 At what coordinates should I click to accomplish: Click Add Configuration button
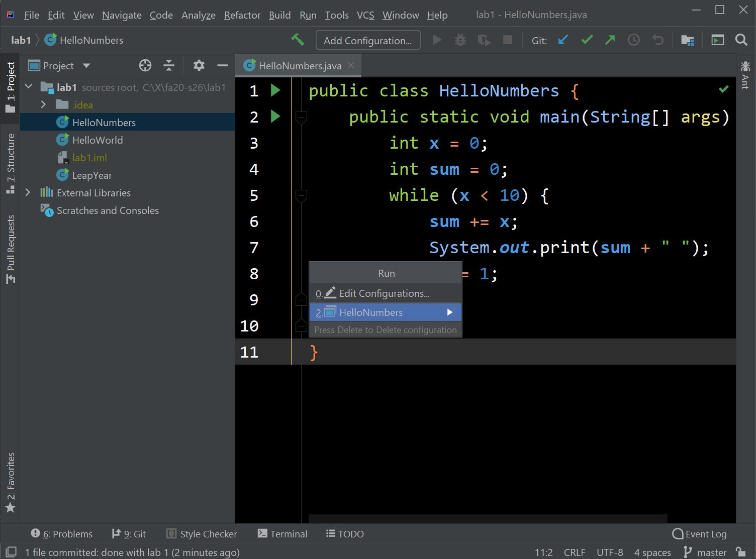pyautogui.click(x=367, y=41)
